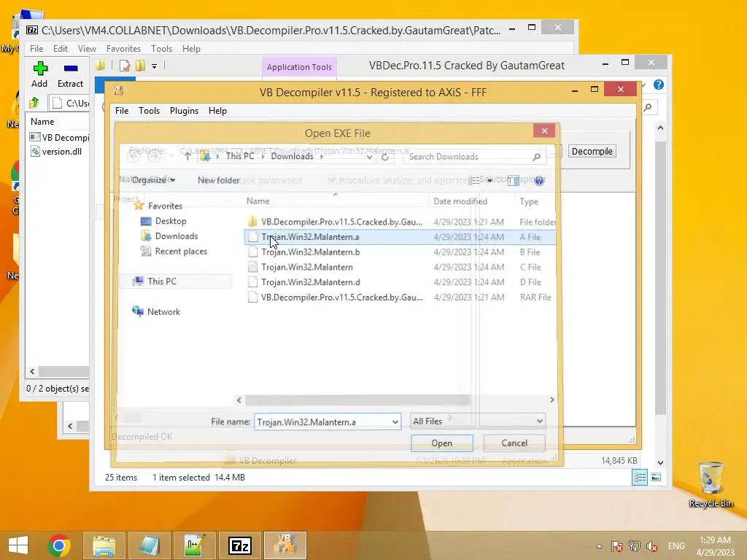Image resolution: width=747 pixels, height=560 pixels.
Task: Open the Organize dropdown menu
Action: point(153,180)
